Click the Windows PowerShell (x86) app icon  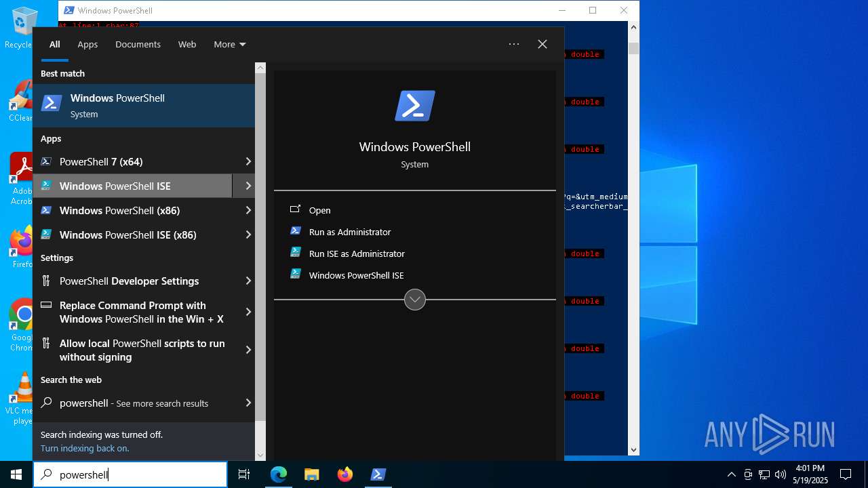[46, 210]
